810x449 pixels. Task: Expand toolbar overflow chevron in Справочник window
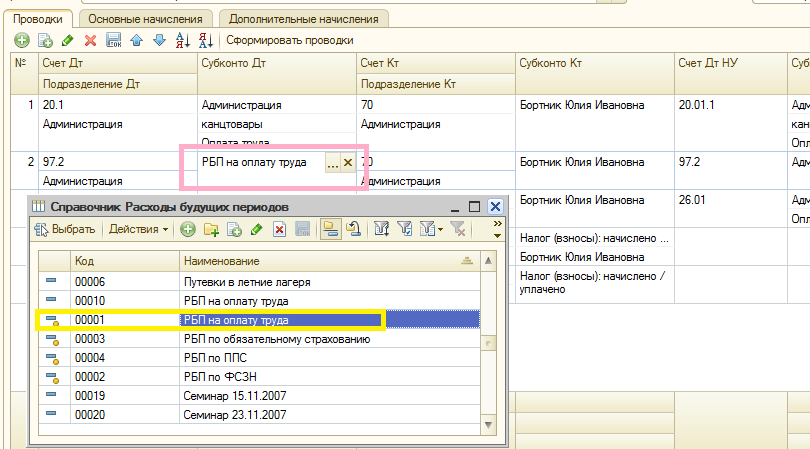click(x=498, y=224)
